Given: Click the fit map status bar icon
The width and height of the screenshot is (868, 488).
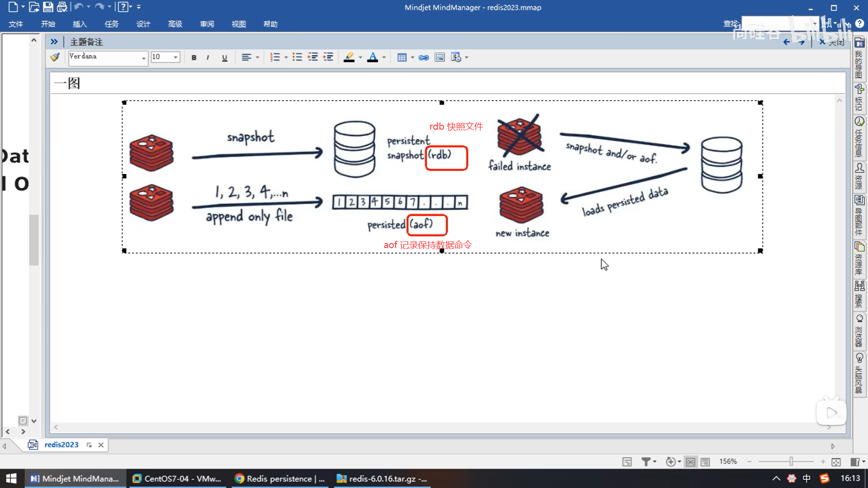Looking at the screenshot, I should click(836, 462).
